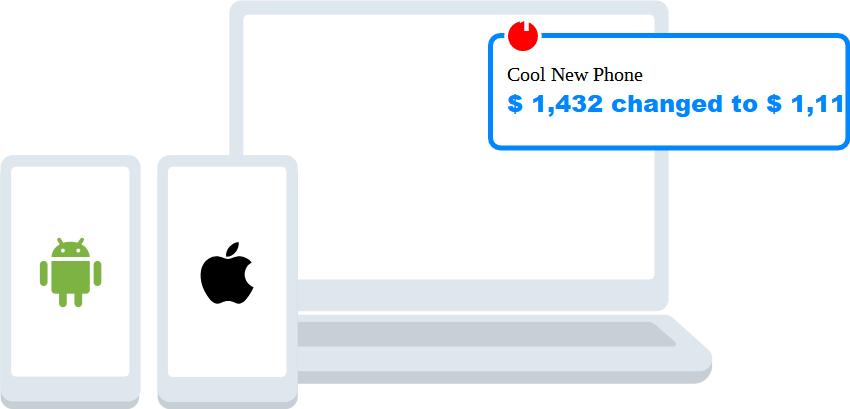The width and height of the screenshot is (850, 409).
Task: Click the Android phone's bottom bezel
Action: (70, 389)
